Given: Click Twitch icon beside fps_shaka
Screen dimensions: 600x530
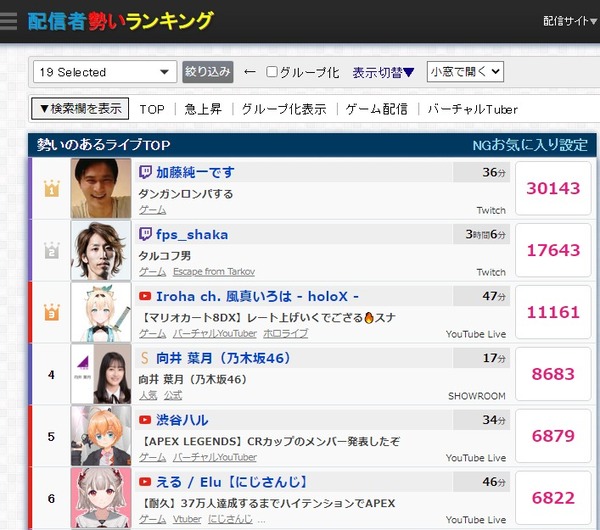Looking at the screenshot, I should click(145, 234).
